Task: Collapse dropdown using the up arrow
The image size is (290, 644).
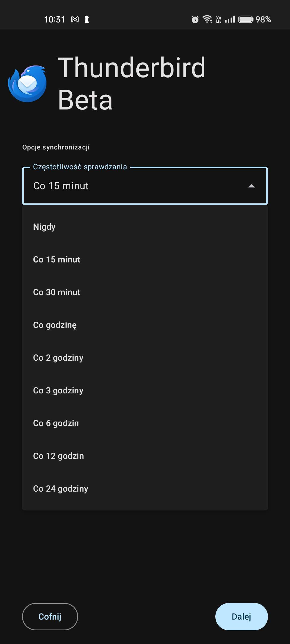Action: (x=252, y=186)
